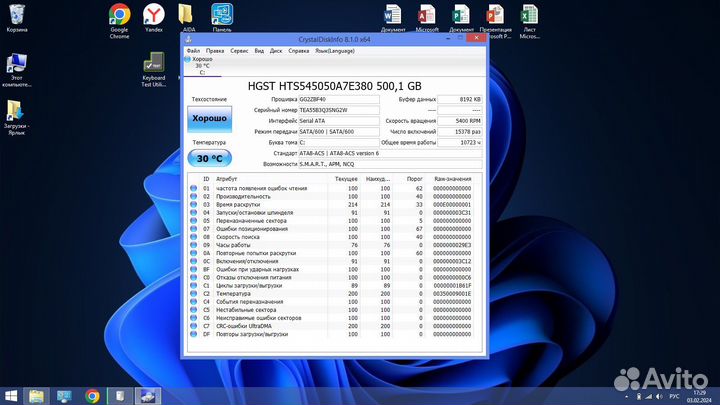Open the Диск menu
The height and width of the screenshot is (405, 720).
point(276,51)
